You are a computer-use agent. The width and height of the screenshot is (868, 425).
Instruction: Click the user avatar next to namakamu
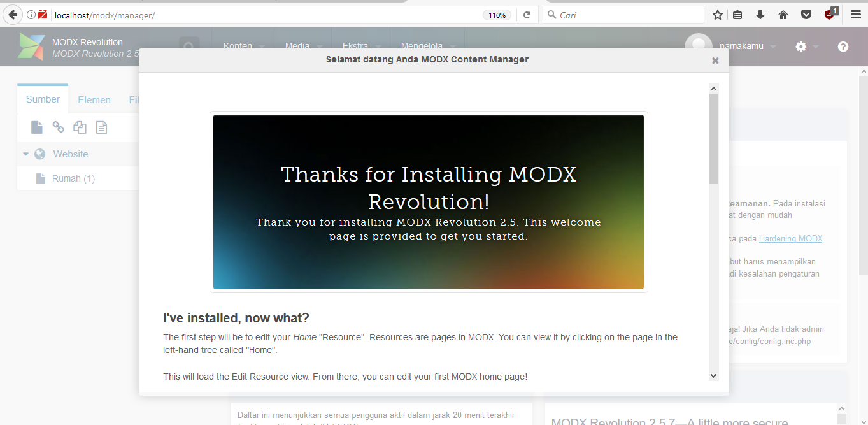[x=699, y=47]
